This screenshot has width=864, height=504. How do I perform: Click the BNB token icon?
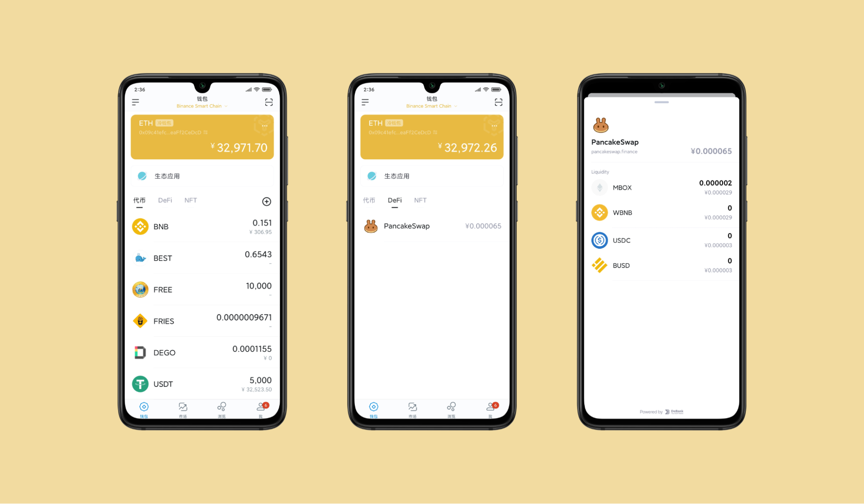(x=139, y=226)
